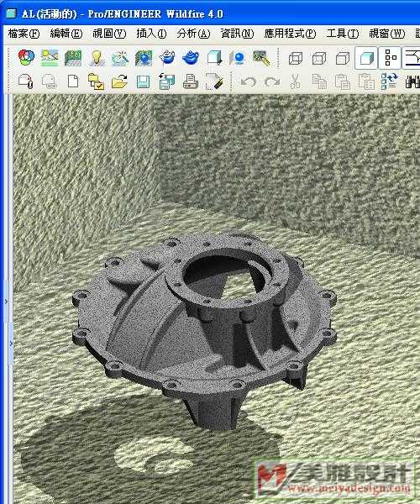Toggle the shaded display mode

(366, 58)
